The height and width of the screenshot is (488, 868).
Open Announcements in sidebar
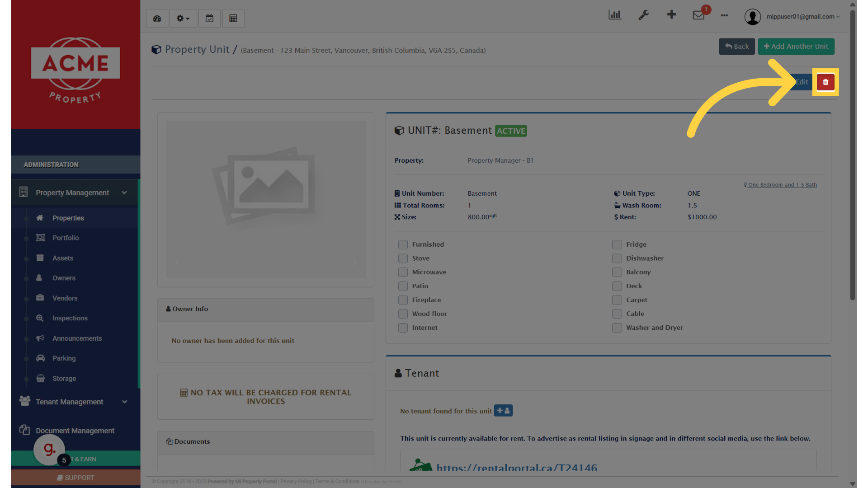(77, 338)
